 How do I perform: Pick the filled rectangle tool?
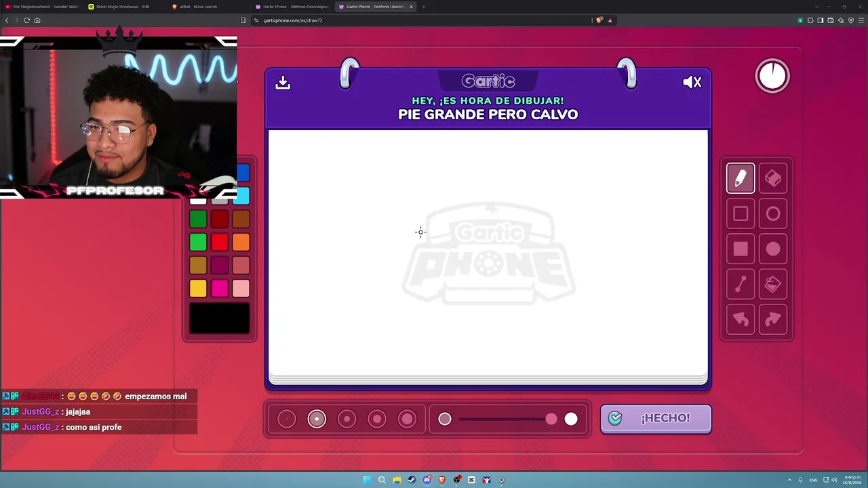tap(741, 249)
